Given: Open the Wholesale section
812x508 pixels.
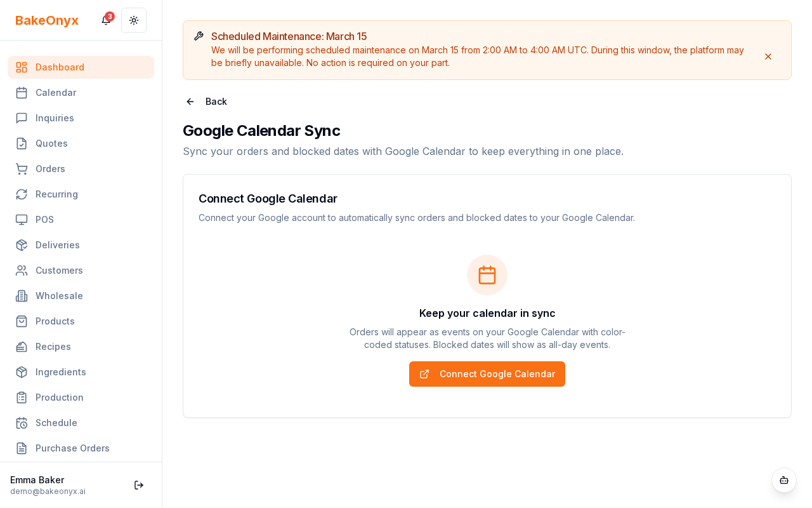Looking at the screenshot, I should 59,296.
